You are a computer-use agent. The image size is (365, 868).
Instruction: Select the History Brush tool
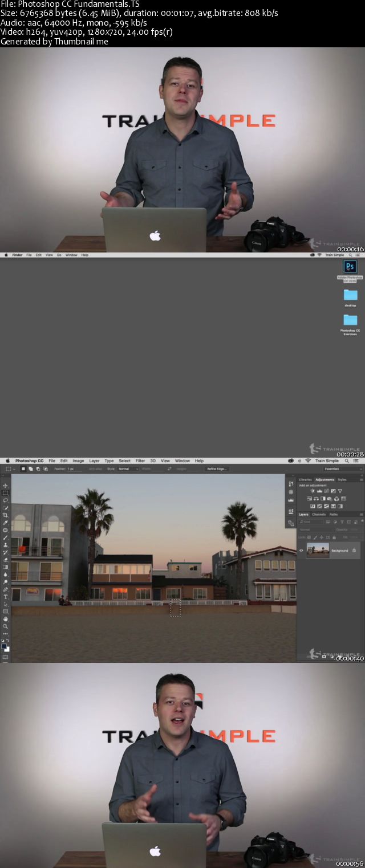click(x=5, y=552)
